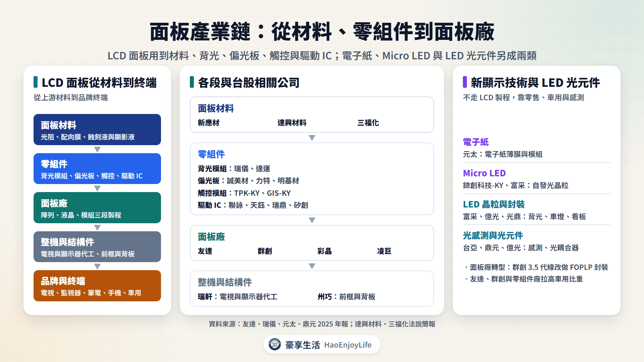Click the heading LCD 面板從材料到終端
Image resolution: width=644 pixels, height=362 pixels.
pyautogui.click(x=99, y=82)
